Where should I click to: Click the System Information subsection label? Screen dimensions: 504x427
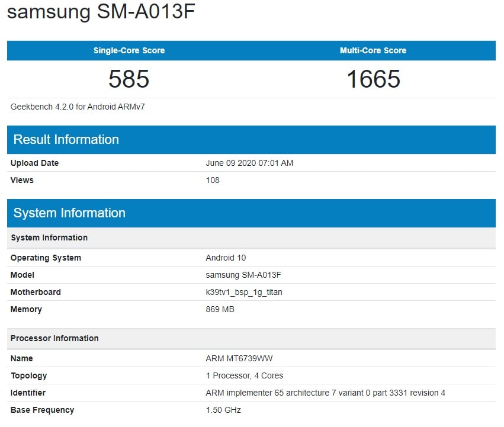tap(49, 237)
